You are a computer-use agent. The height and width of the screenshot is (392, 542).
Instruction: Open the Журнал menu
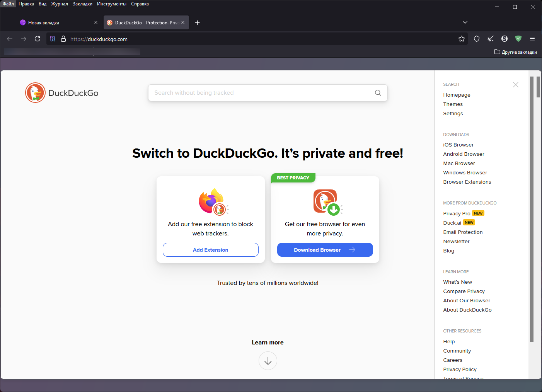(60, 4)
